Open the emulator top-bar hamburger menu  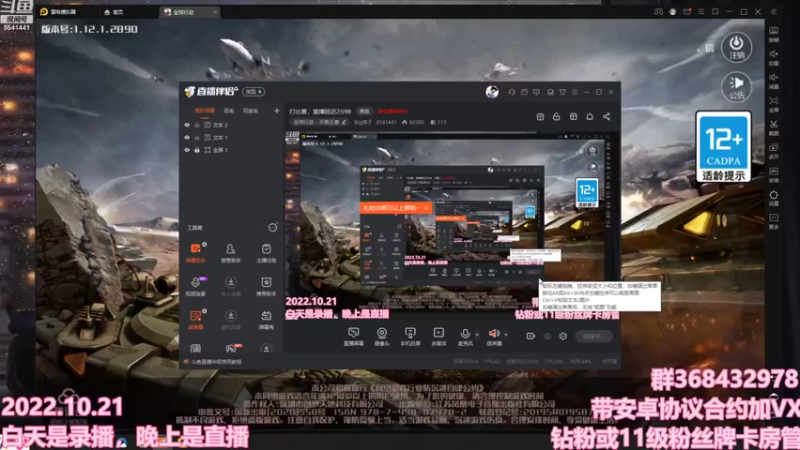pyautogui.click(x=702, y=12)
